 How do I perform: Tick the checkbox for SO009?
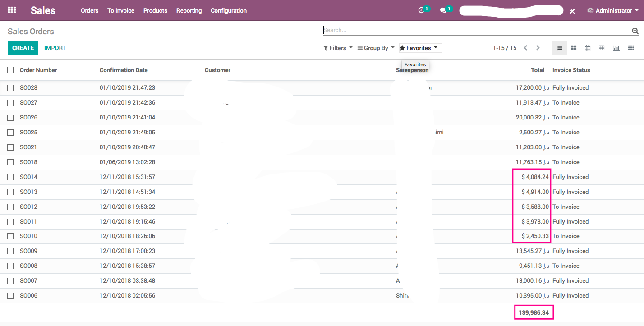tap(10, 251)
